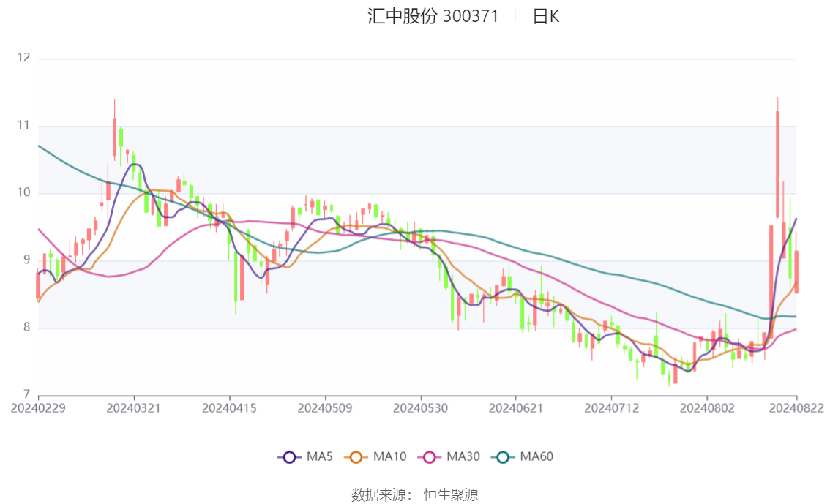Click the purple MA5 legend circle marker
Screen dimensions: 830x504
289,457
